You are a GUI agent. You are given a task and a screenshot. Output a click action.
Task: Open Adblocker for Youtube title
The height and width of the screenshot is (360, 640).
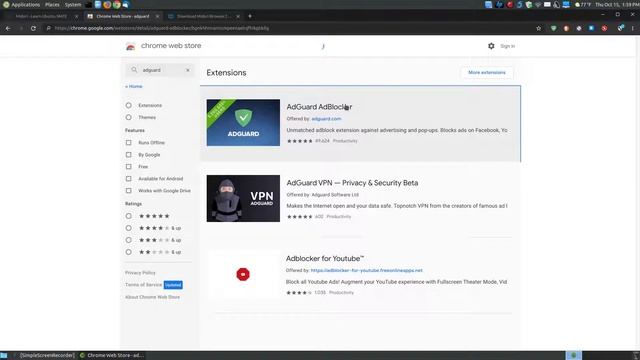325,258
